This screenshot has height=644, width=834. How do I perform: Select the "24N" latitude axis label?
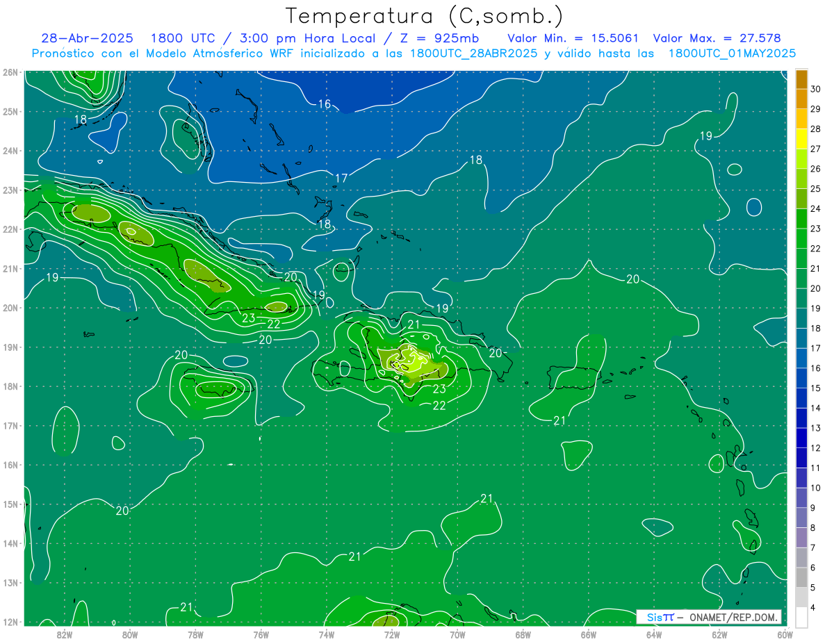tap(10, 151)
